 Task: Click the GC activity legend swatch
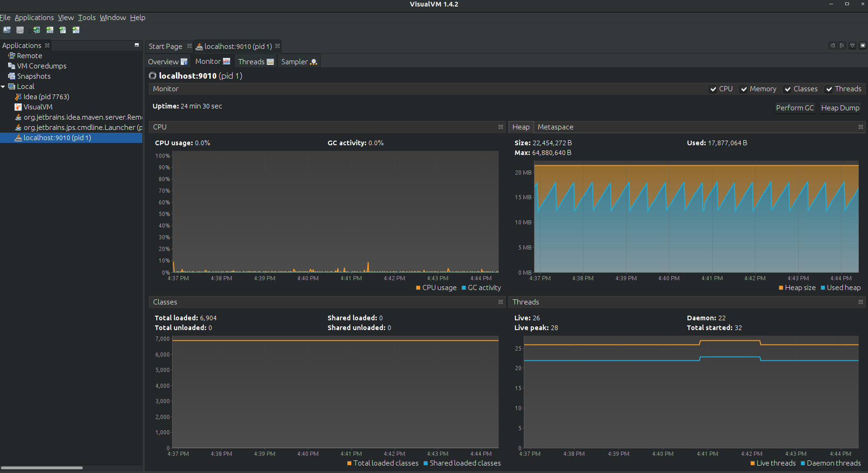[464, 288]
